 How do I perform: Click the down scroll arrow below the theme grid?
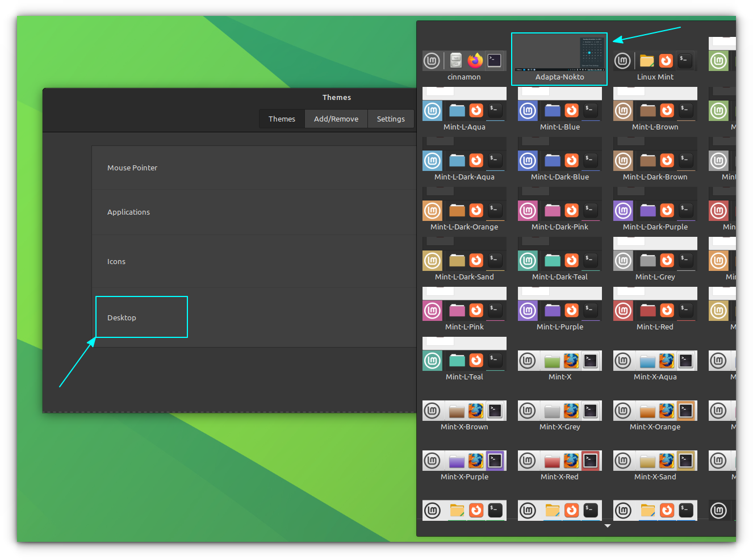point(607,526)
